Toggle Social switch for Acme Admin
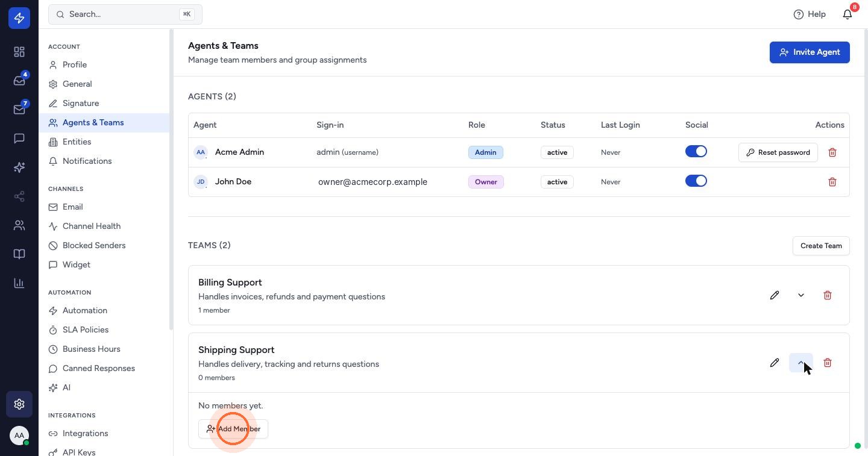The height and width of the screenshot is (456, 868). (696, 152)
